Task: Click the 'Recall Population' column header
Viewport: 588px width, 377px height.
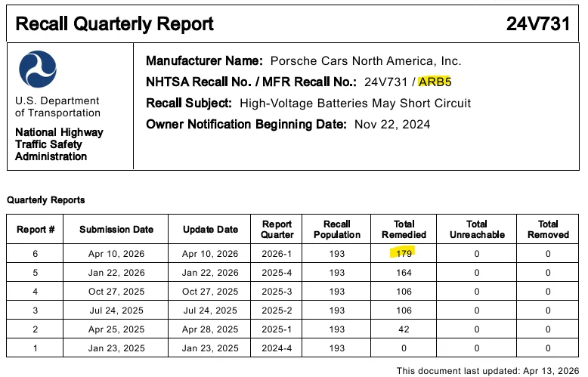Action: tap(337, 230)
